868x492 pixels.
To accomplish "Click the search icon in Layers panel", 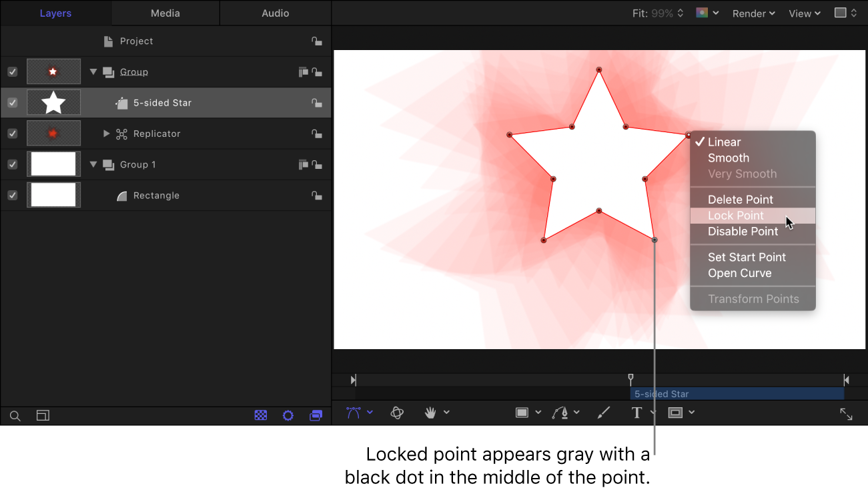I will point(15,416).
